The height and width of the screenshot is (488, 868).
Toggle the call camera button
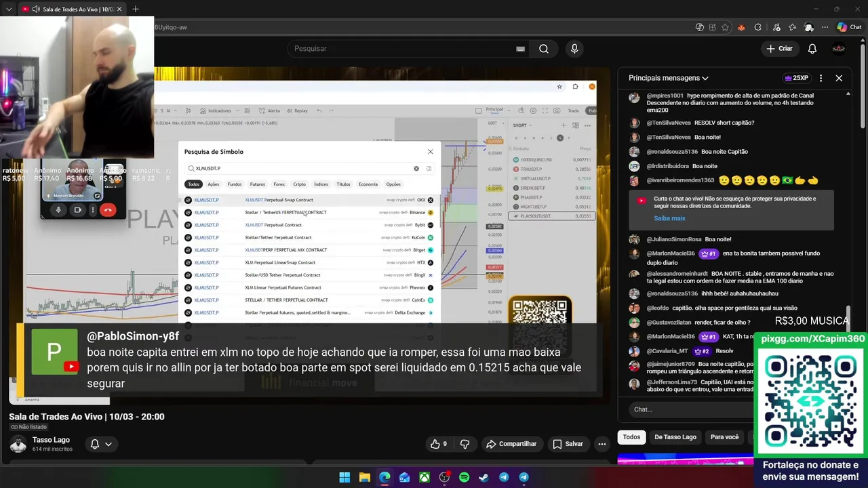pos(77,210)
